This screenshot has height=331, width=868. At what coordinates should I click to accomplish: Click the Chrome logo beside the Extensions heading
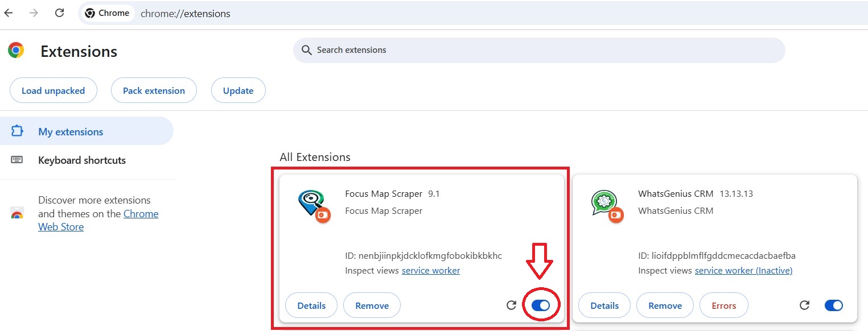click(15, 50)
